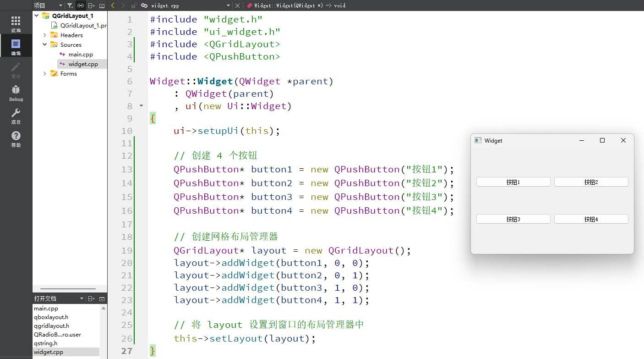The width and height of the screenshot is (644, 359).
Task: Expand the Headers folder
Action: (x=44, y=35)
